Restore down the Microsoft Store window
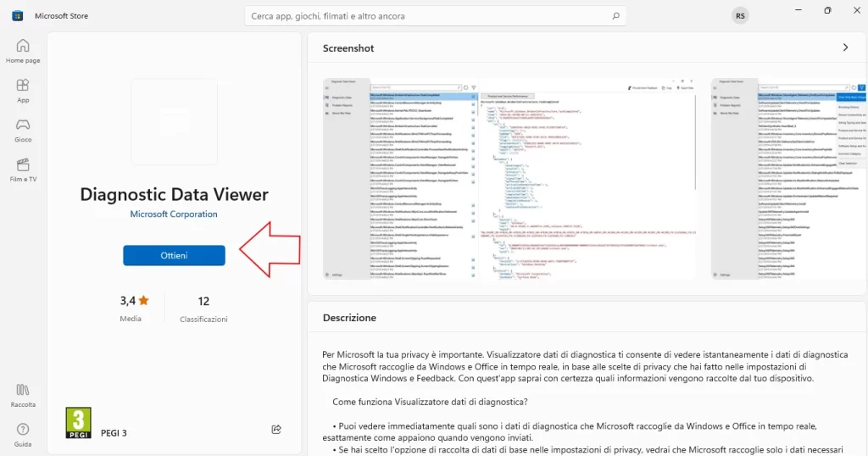 pyautogui.click(x=827, y=10)
